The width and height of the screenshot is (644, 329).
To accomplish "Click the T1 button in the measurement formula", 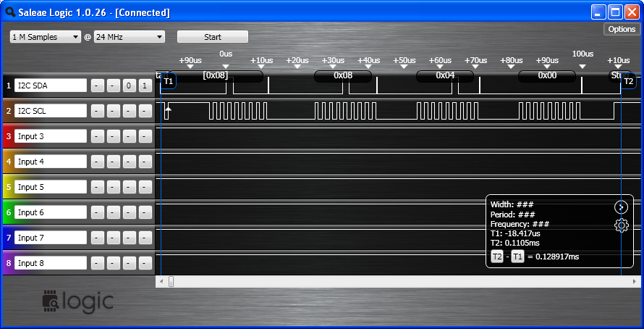I will [517, 257].
